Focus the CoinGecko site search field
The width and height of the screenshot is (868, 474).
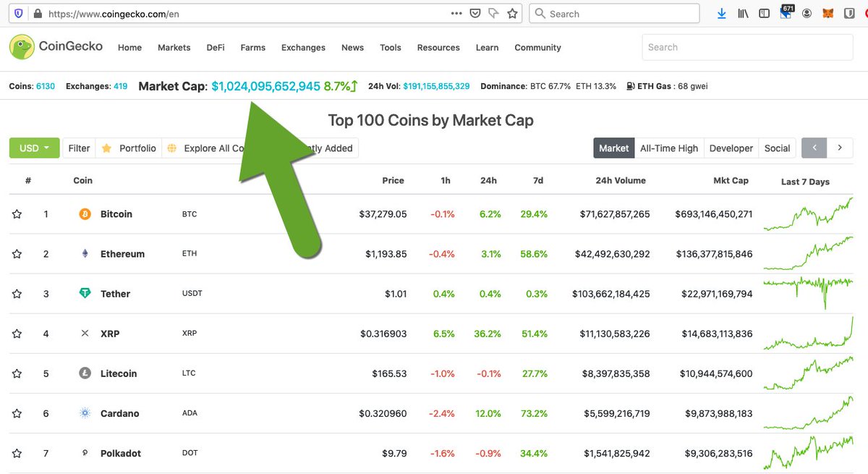pos(747,47)
